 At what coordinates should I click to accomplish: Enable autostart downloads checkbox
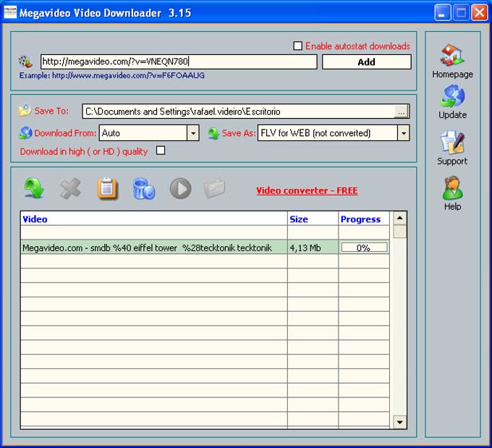pyautogui.click(x=297, y=46)
